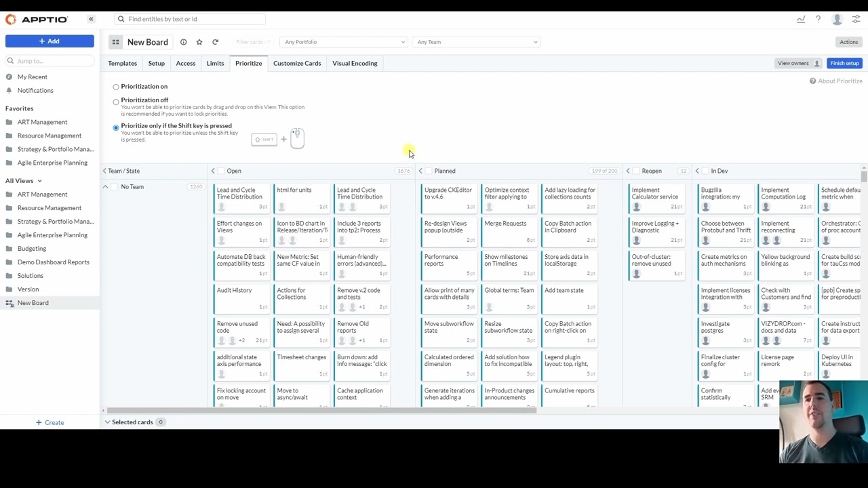Expand the Selected cards panel
868x488 pixels.
[107, 422]
